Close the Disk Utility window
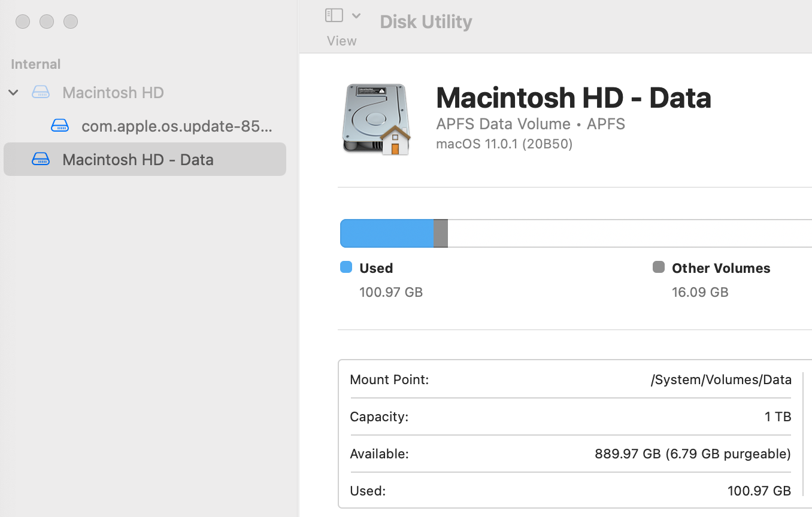The height and width of the screenshot is (517, 812). tap(23, 22)
